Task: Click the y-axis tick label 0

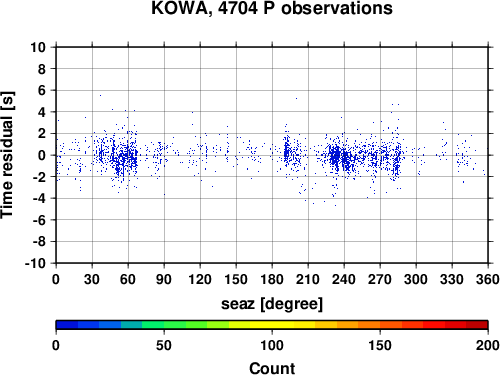Action: (x=42, y=155)
